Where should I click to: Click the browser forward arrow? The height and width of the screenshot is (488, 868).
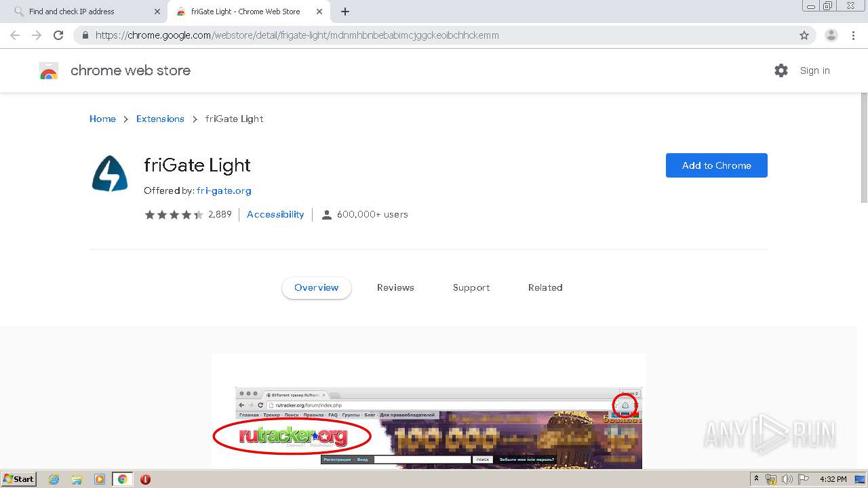[37, 35]
